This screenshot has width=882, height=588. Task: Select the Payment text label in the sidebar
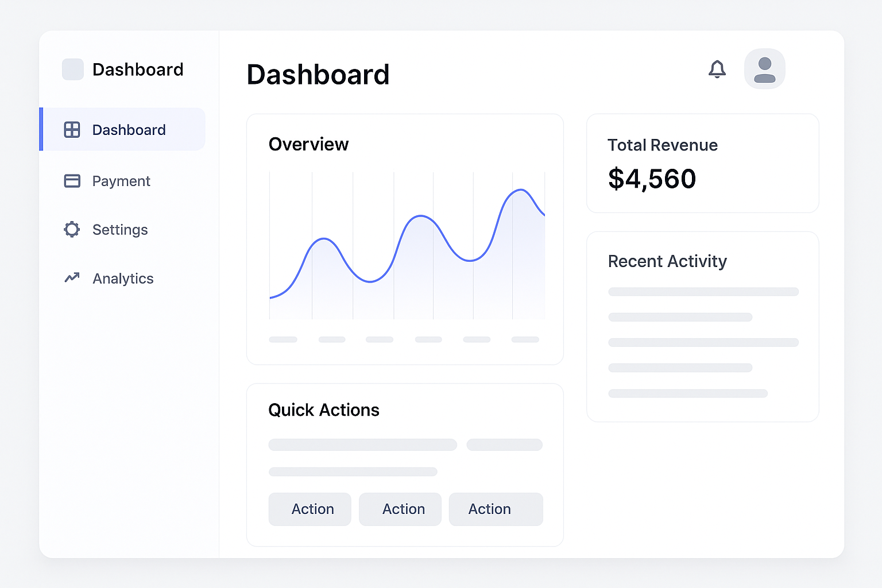(x=121, y=181)
